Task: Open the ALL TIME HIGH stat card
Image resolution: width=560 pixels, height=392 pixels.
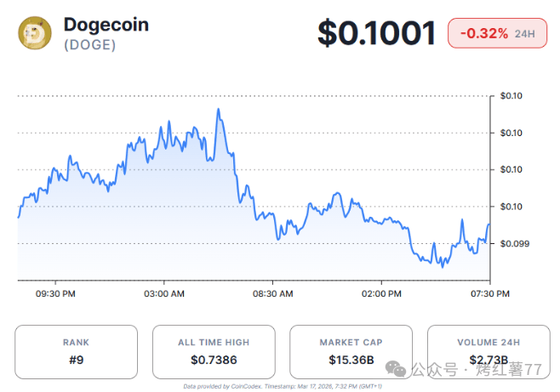Action: (x=214, y=351)
